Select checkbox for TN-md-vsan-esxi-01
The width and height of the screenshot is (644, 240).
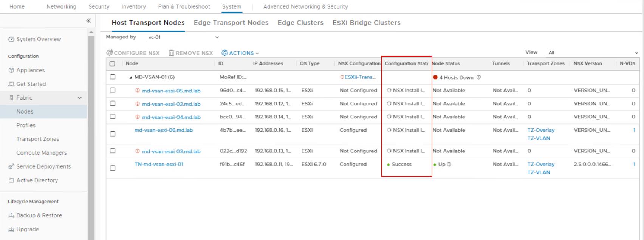113,168
